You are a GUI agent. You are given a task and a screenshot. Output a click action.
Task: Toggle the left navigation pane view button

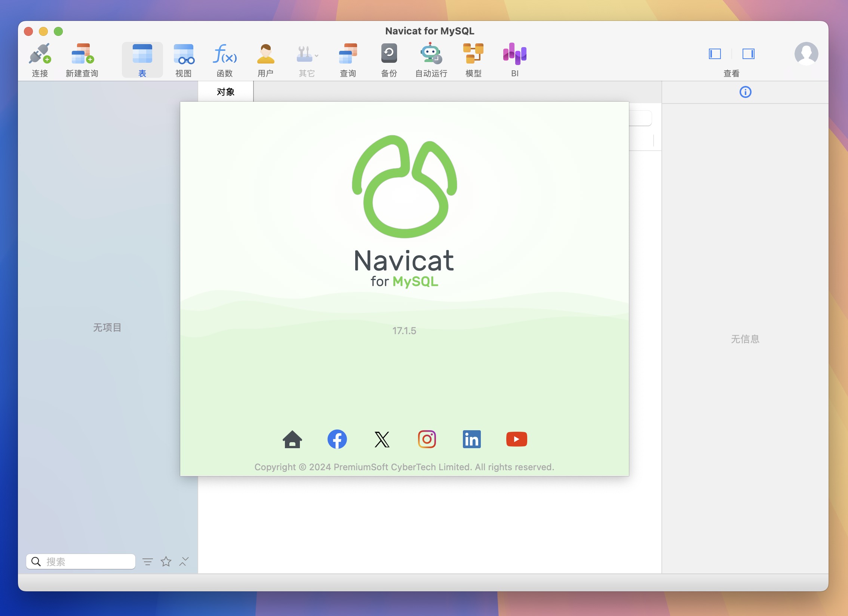point(715,54)
